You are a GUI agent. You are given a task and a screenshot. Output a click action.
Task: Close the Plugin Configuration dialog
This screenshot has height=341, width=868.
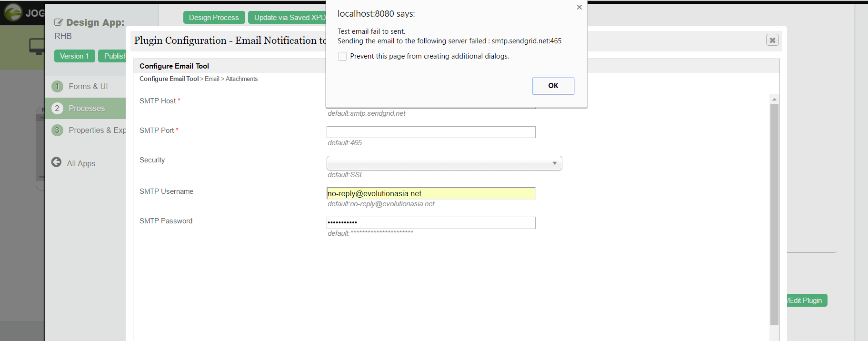[772, 40]
